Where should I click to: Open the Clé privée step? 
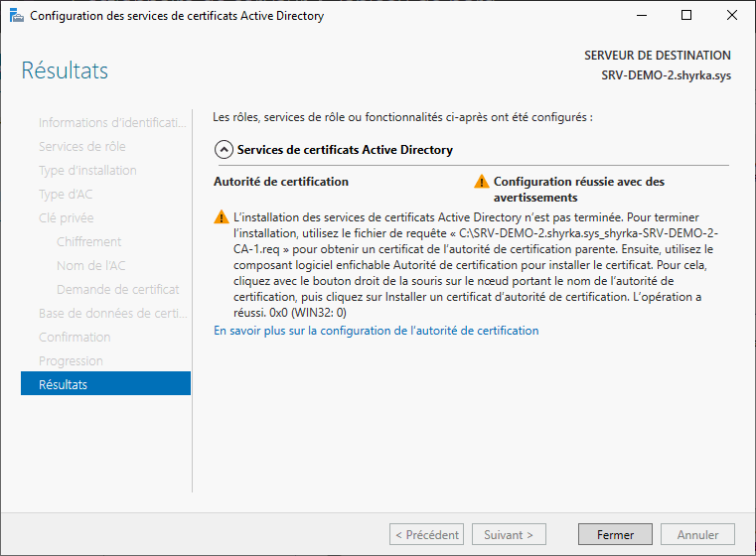(66, 217)
